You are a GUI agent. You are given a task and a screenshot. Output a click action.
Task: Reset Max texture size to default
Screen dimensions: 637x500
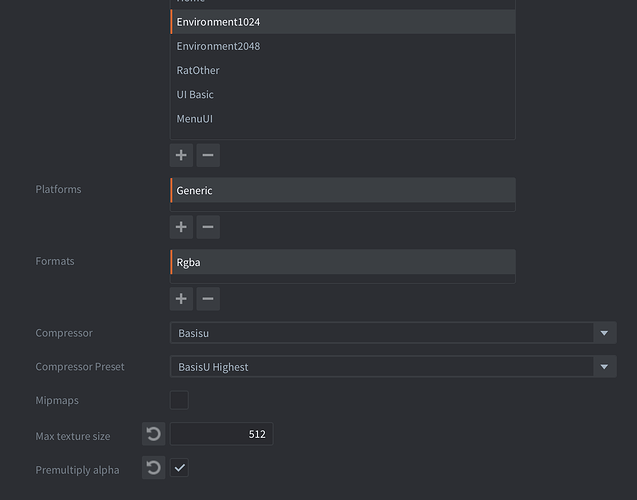pyautogui.click(x=153, y=434)
